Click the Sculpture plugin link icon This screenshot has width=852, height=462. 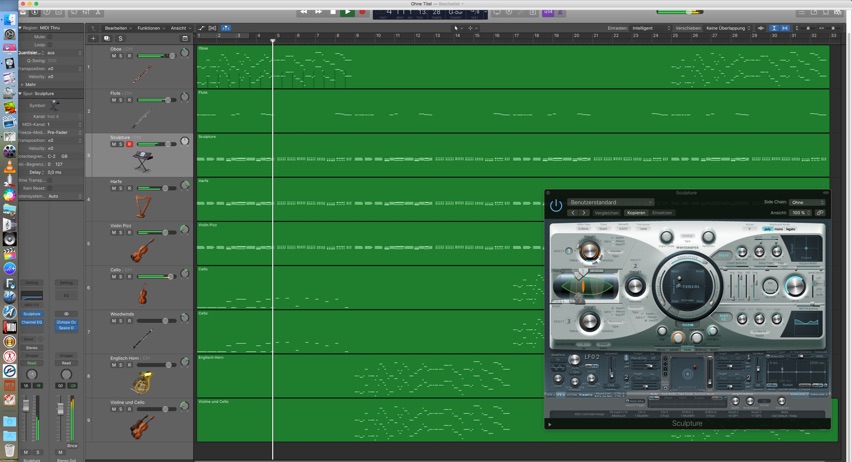coord(820,213)
